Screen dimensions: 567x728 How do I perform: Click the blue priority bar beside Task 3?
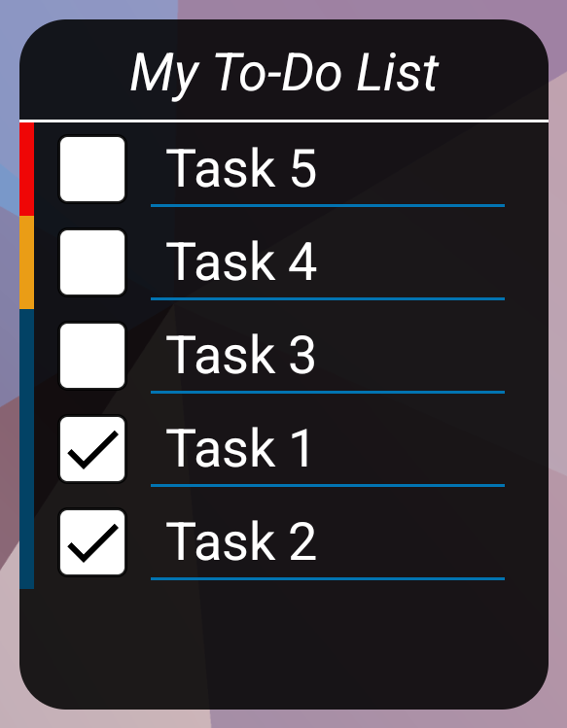26,356
